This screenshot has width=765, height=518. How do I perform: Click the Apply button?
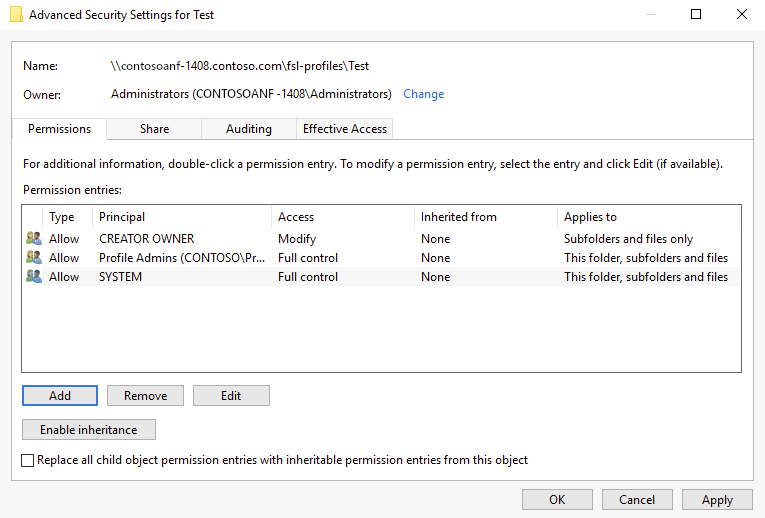point(717,500)
